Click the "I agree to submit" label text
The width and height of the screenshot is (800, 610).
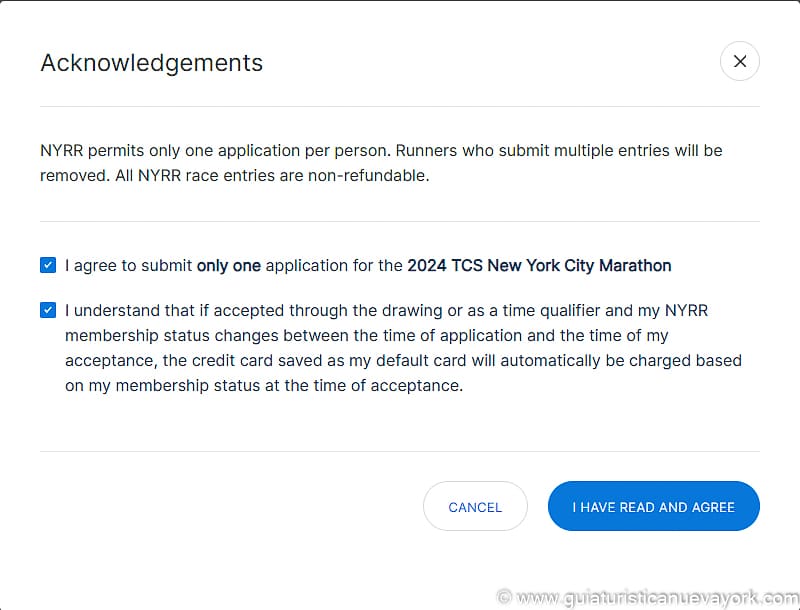128,266
